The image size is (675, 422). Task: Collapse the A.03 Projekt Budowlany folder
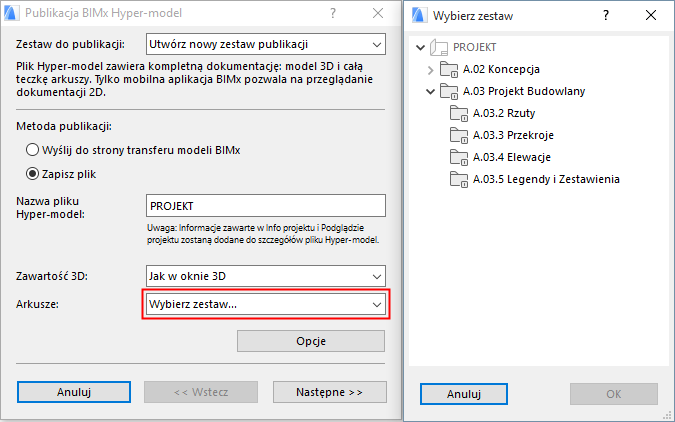(x=430, y=91)
